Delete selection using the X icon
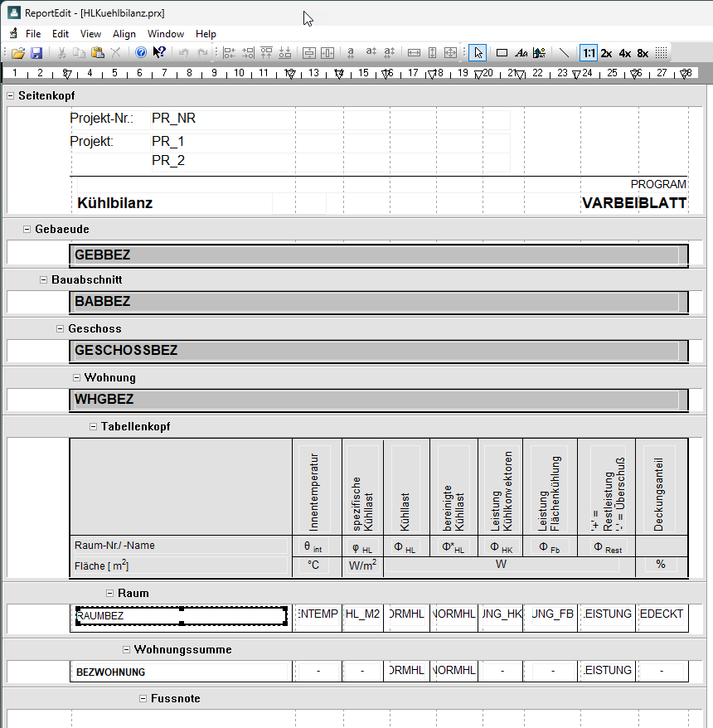The image size is (713, 728). (115, 53)
